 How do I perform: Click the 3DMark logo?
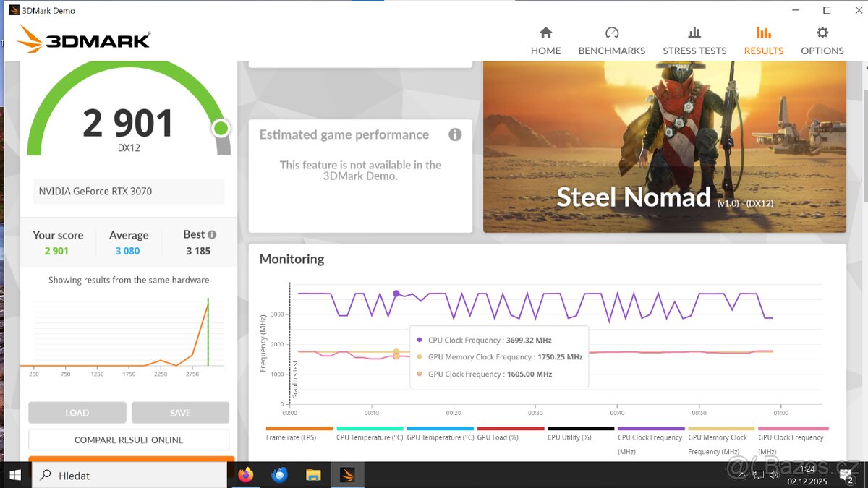[x=83, y=40]
